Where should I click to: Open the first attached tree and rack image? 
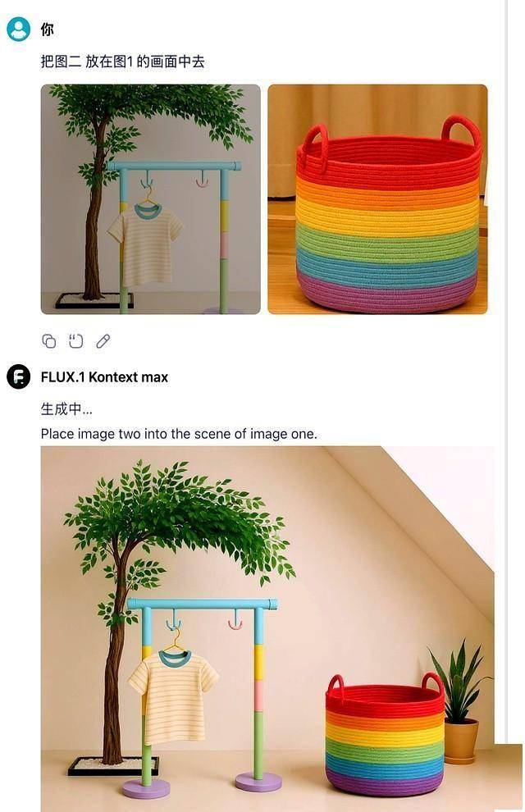tap(150, 199)
